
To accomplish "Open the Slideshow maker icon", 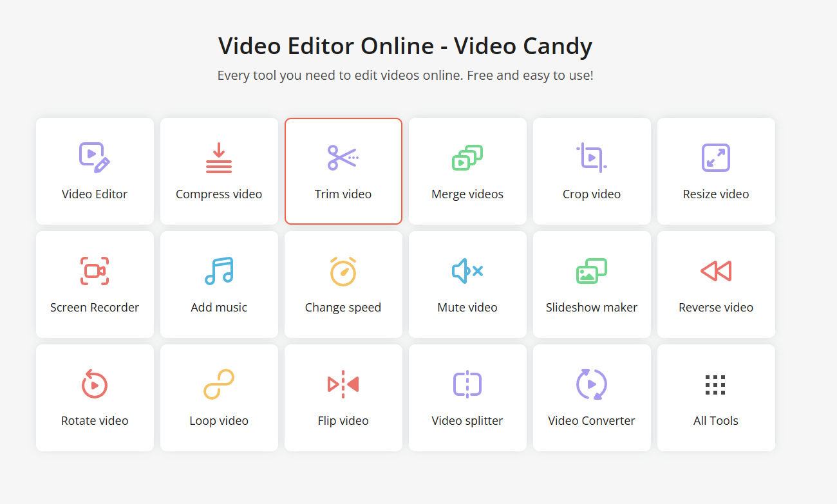I will tap(592, 270).
